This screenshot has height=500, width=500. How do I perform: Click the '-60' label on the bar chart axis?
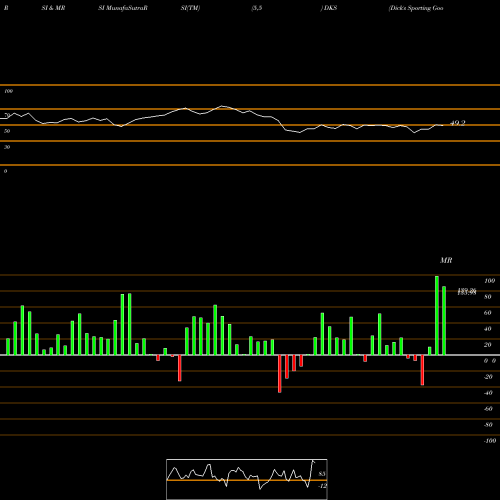point(488,409)
